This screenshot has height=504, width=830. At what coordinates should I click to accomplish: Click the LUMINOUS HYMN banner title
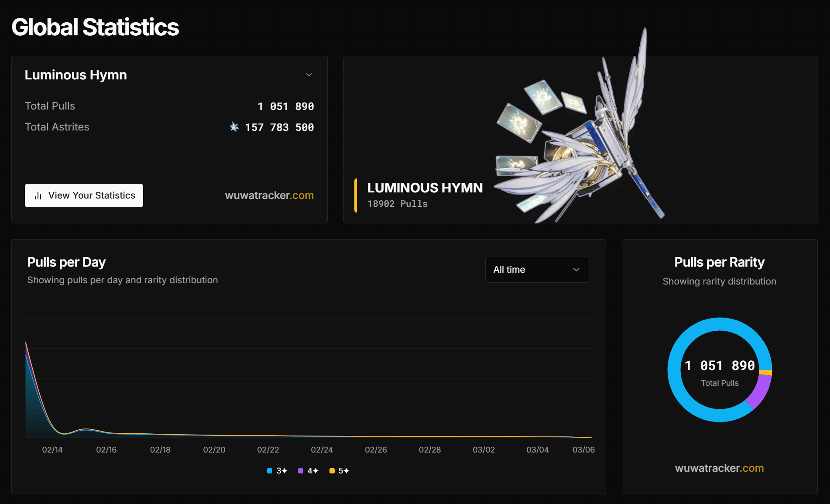coord(425,188)
